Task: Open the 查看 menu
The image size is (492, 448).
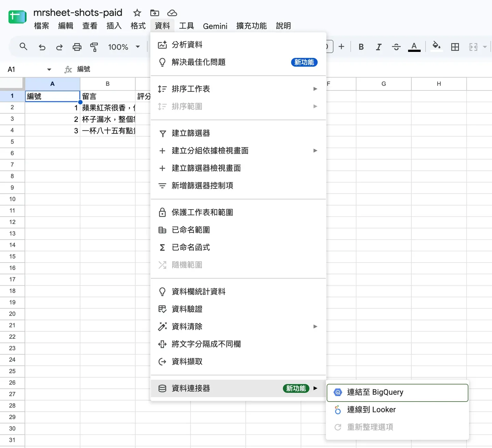Action: click(x=90, y=26)
